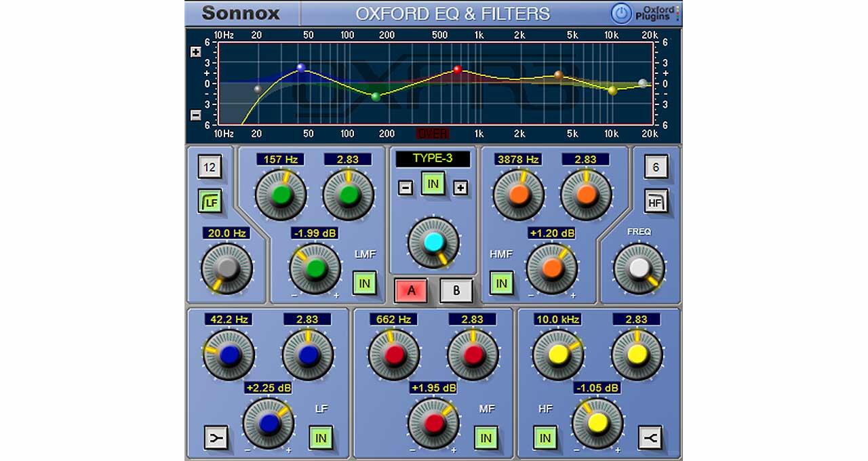Step EQ type up with plus button
Image resolution: width=868 pixels, height=461 pixels.
click(460, 188)
